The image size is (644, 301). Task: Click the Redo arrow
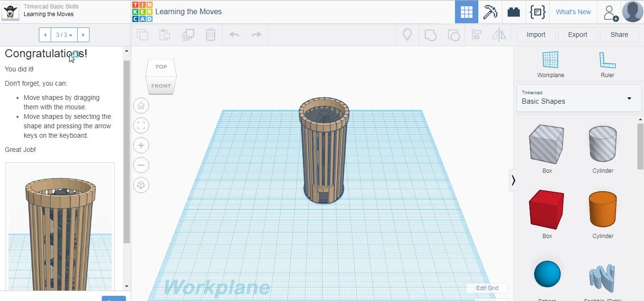tap(256, 35)
